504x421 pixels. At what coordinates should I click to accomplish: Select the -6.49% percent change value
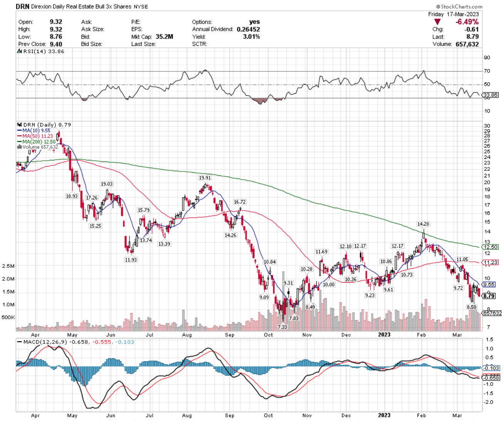[467, 22]
